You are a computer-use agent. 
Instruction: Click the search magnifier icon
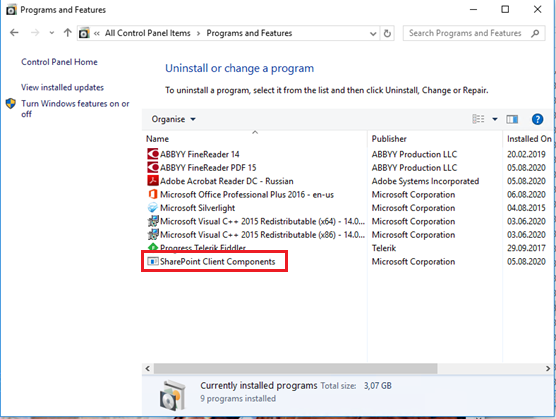pyautogui.click(x=535, y=33)
